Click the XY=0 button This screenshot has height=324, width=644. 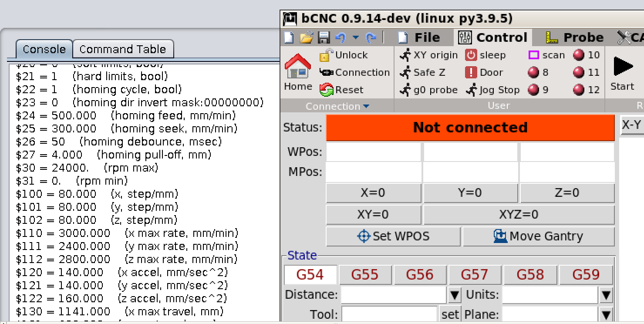pyautogui.click(x=373, y=215)
